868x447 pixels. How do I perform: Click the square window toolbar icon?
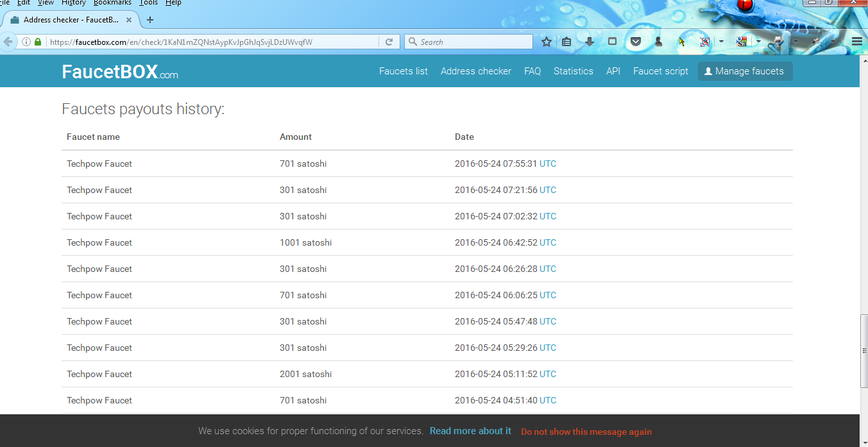coord(613,42)
